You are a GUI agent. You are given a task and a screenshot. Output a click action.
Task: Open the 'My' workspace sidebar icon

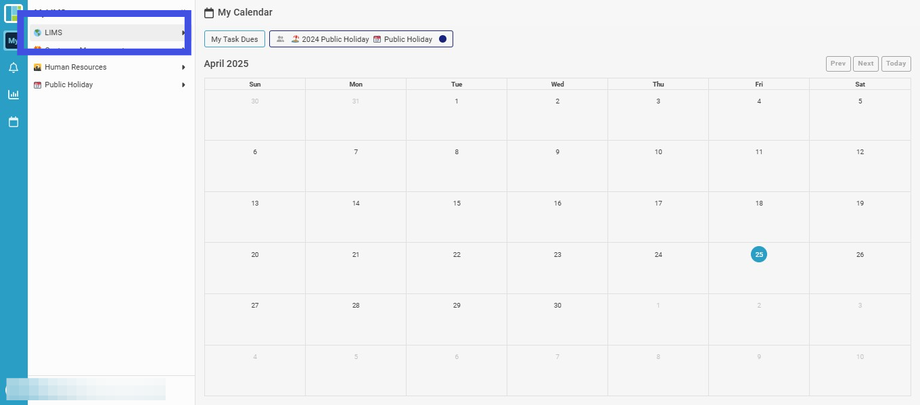[x=13, y=41]
